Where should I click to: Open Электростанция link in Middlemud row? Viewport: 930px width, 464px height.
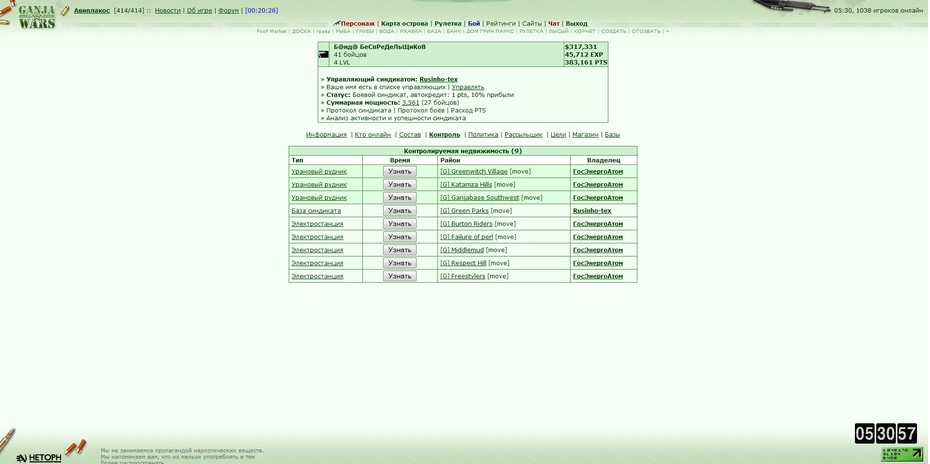coord(317,250)
